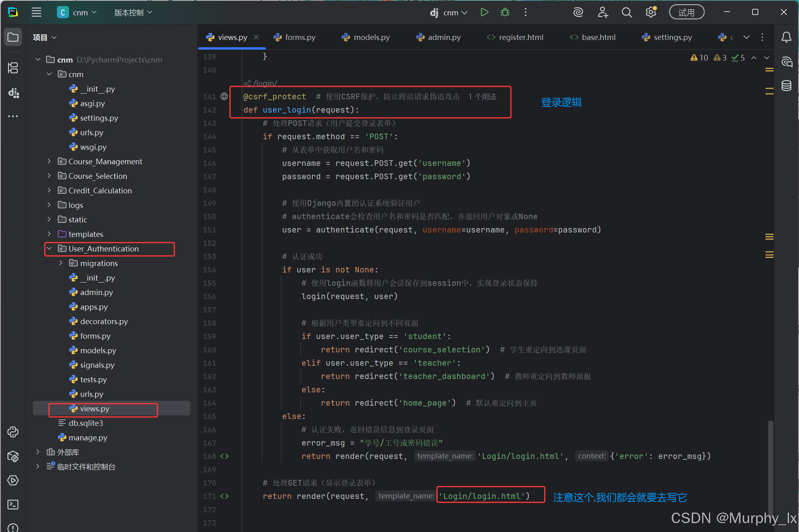Viewport: 799px width, 532px height.
Task: Debug the cnm configuration
Action: 505,13
